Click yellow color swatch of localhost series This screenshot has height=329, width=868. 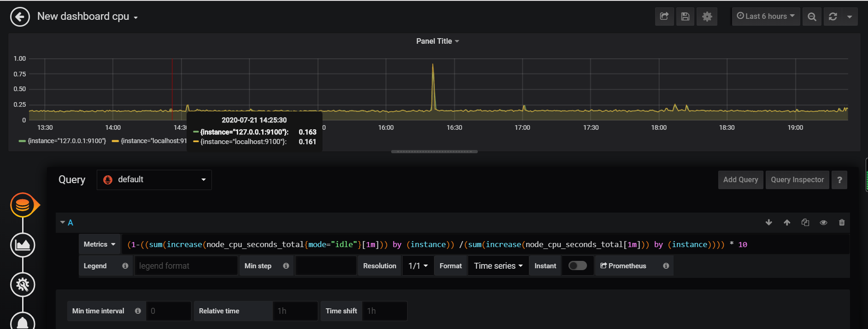click(115, 141)
